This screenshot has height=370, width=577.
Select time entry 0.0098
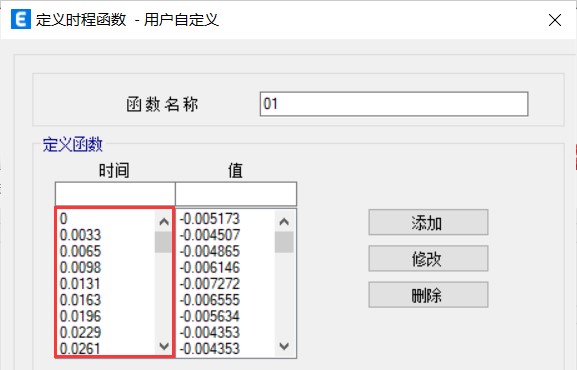[x=80, y=267]
